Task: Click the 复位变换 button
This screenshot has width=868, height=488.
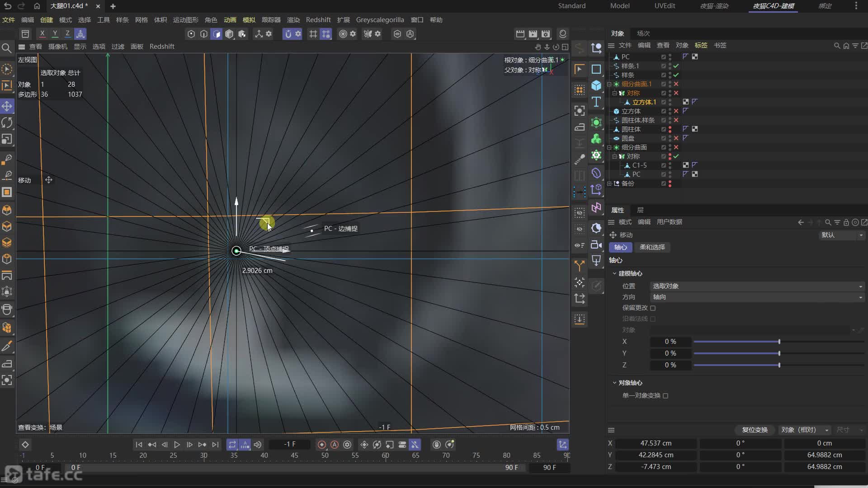Action: tap(755, 430)
